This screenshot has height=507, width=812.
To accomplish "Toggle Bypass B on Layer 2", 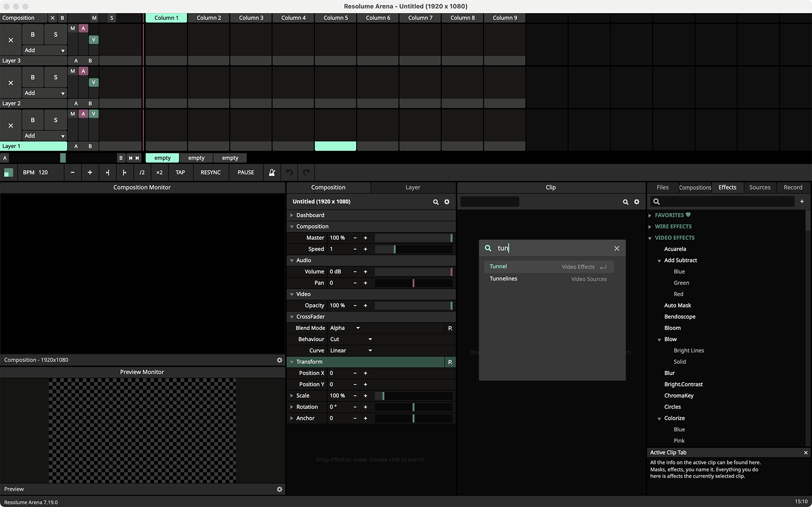I will coord(32,77).
